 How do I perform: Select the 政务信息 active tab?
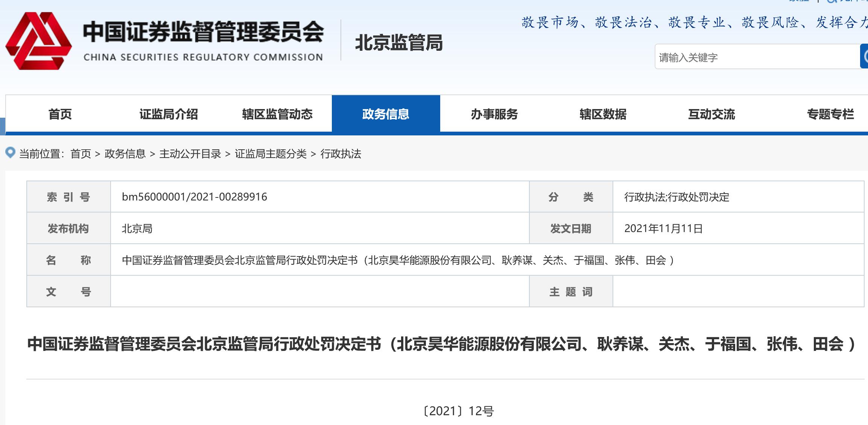(x=386, y=114)
